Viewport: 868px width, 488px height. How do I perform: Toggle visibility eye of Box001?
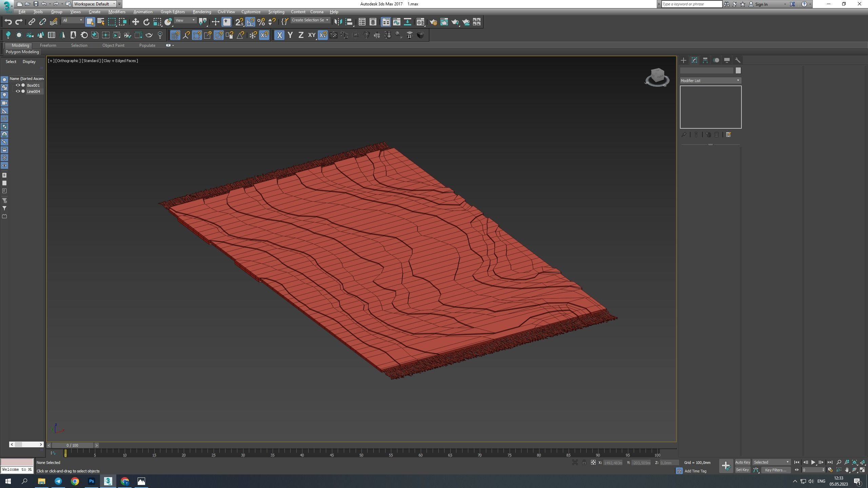point(18,85)
